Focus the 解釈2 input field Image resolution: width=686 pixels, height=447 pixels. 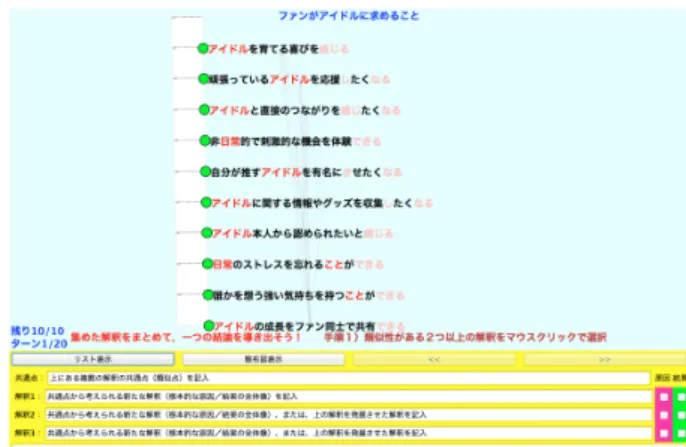pyautogui.click(x=349, y=415)
